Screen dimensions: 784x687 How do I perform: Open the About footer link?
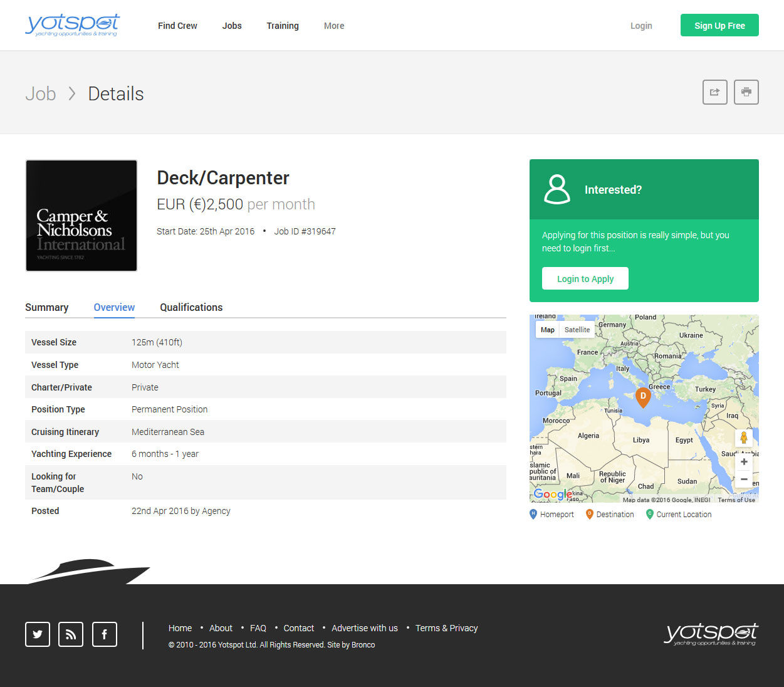click(221, 628)
